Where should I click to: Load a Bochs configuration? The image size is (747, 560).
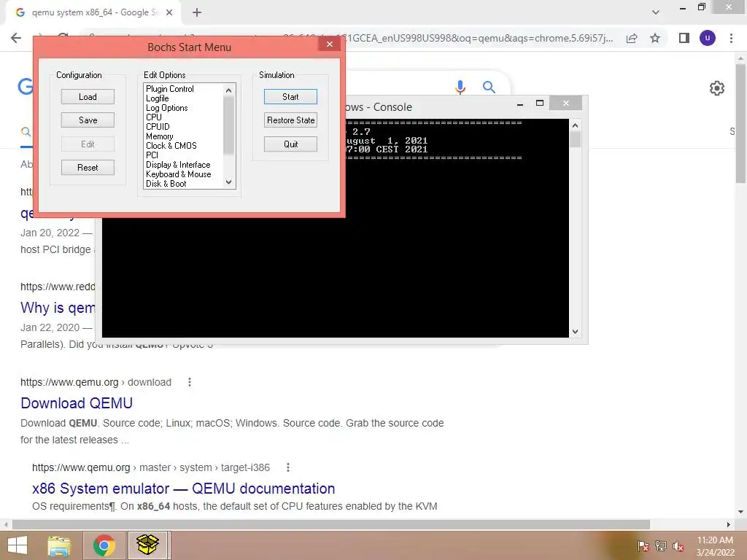88,97
